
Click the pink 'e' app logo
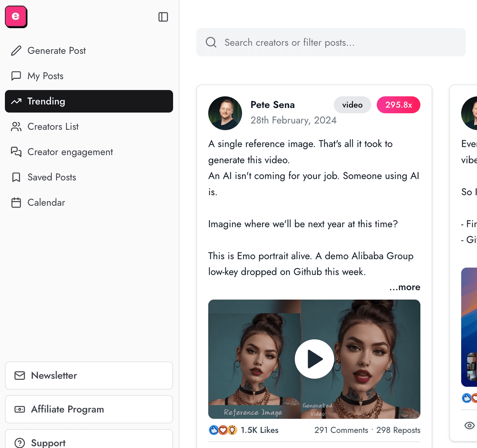(x=16, y=17)
